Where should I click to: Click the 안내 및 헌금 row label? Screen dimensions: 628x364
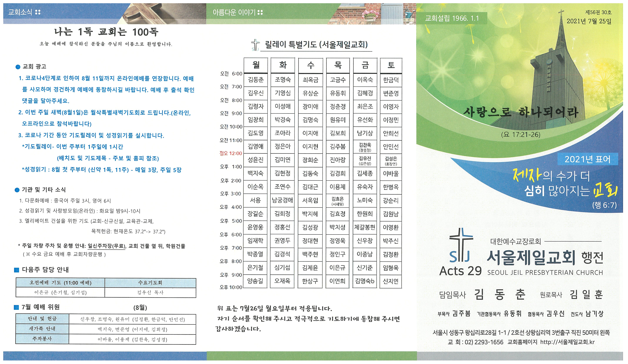(42, 319)
